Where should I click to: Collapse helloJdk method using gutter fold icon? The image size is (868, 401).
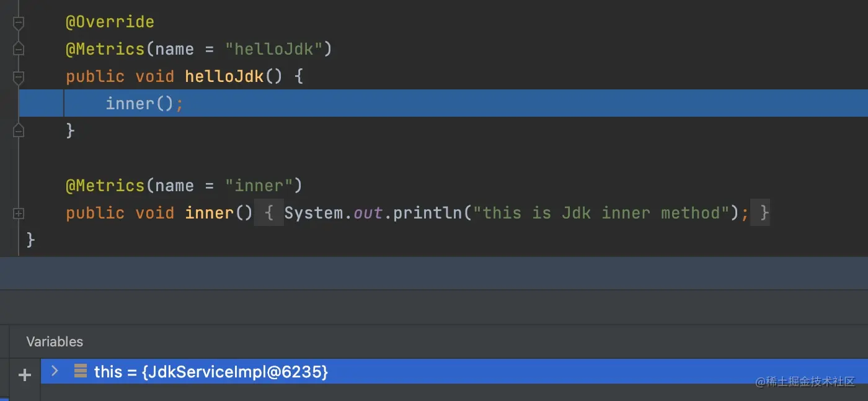tap(19, 77)
